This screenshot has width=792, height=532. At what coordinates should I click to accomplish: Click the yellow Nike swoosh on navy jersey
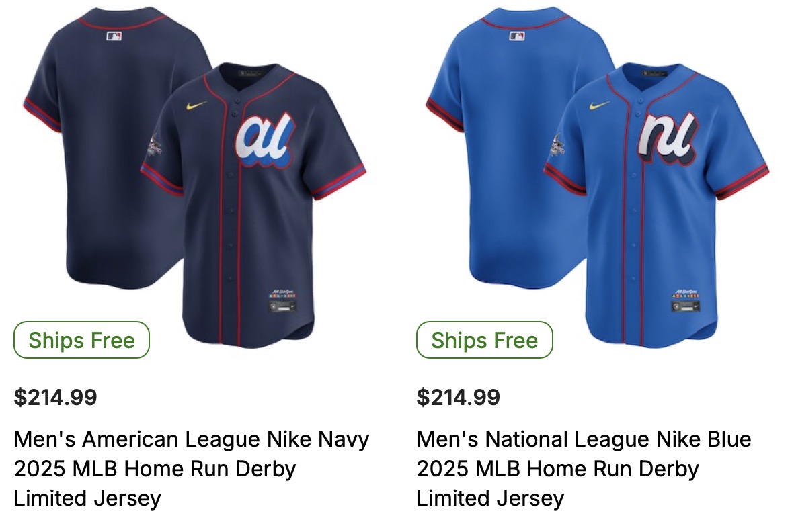(196, 105)
